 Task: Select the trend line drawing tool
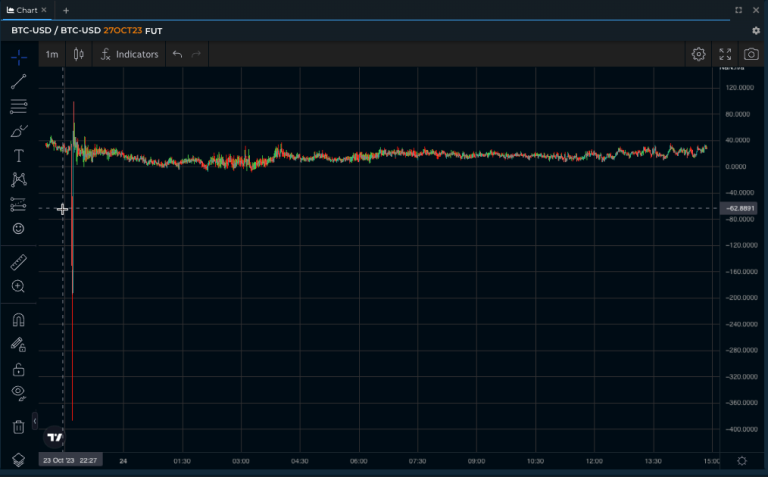click(x=18, y=82)
